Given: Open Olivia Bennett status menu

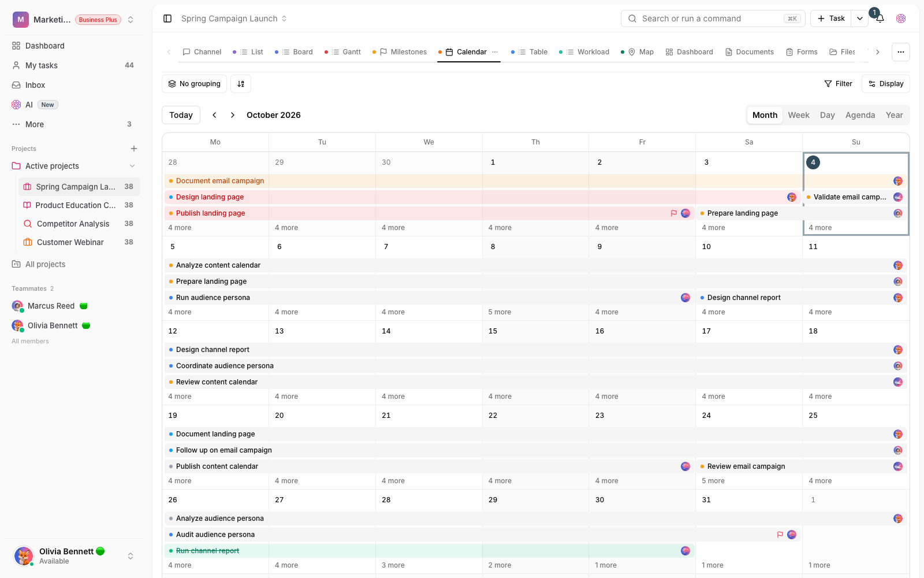Looking at the screenshot, I should pos(74,556).
